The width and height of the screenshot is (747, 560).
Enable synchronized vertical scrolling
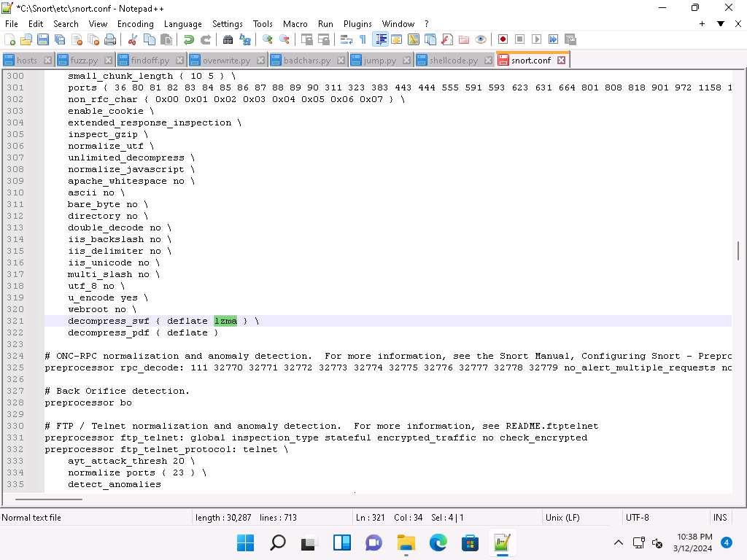(x=307, y=39)
